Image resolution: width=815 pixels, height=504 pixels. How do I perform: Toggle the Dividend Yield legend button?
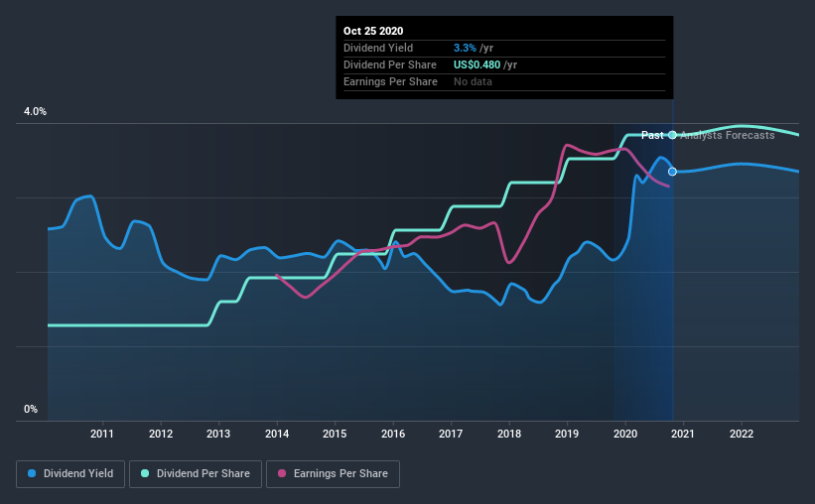click(70, 474)
